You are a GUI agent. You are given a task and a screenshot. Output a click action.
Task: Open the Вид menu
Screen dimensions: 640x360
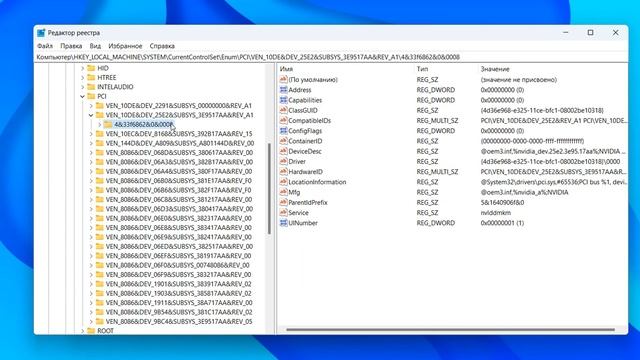pyautogui.click(x=95, y=46)
